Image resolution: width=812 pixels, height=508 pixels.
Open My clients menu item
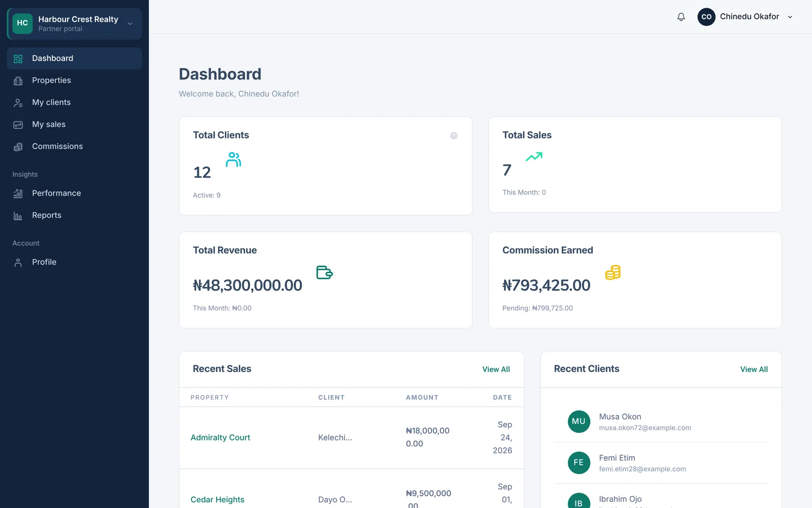[75, 102]
